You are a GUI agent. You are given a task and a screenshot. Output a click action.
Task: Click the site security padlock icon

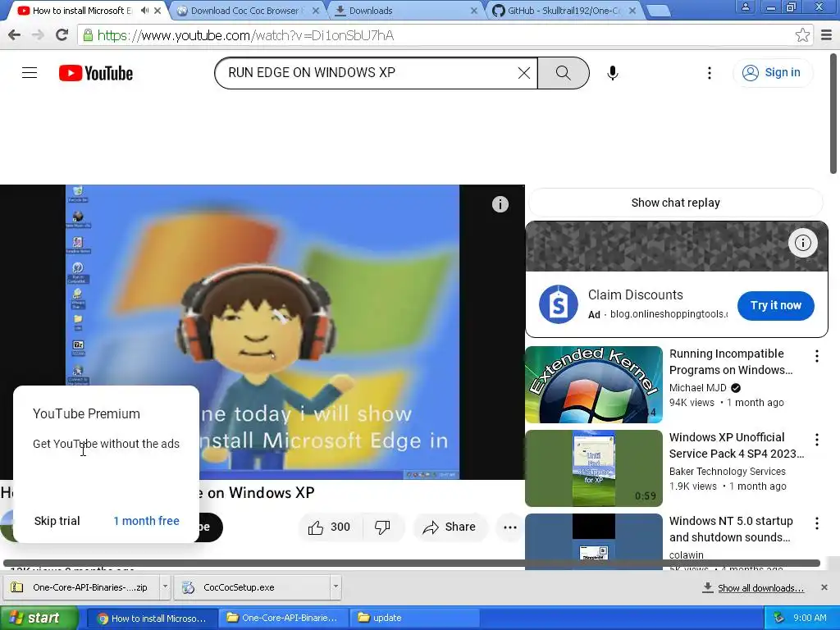point(87,35)
